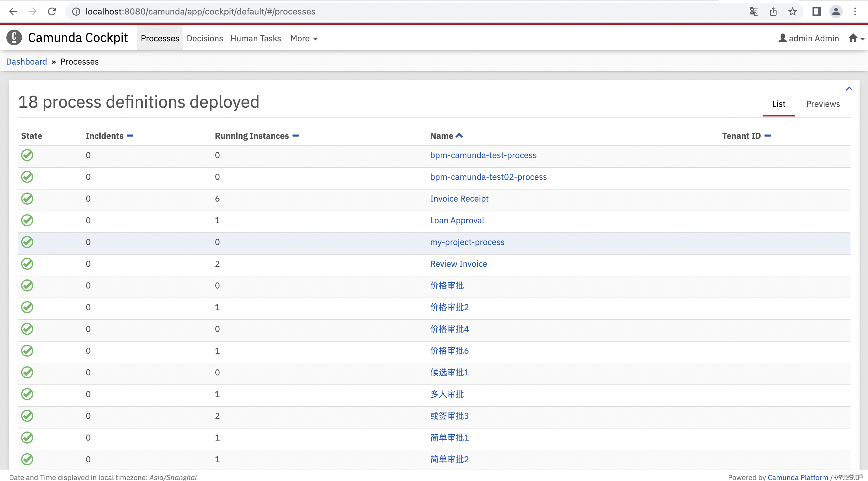
Task: Collapse the process definitions panel
Action: pos(850,88)
